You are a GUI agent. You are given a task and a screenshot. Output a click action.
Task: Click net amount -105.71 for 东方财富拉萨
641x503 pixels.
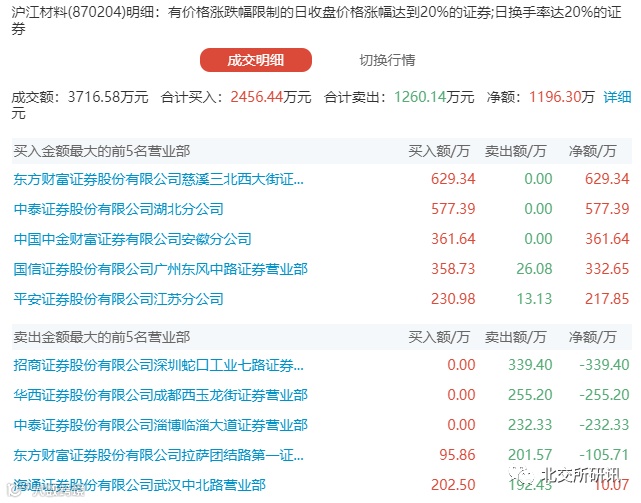tap(604, 455)
